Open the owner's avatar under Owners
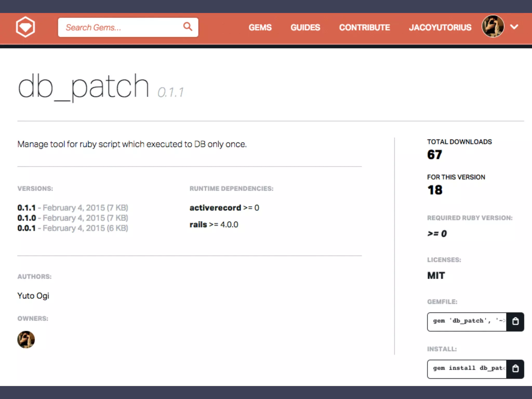This screenshot has height=399, width=532. tap(26, 340)
